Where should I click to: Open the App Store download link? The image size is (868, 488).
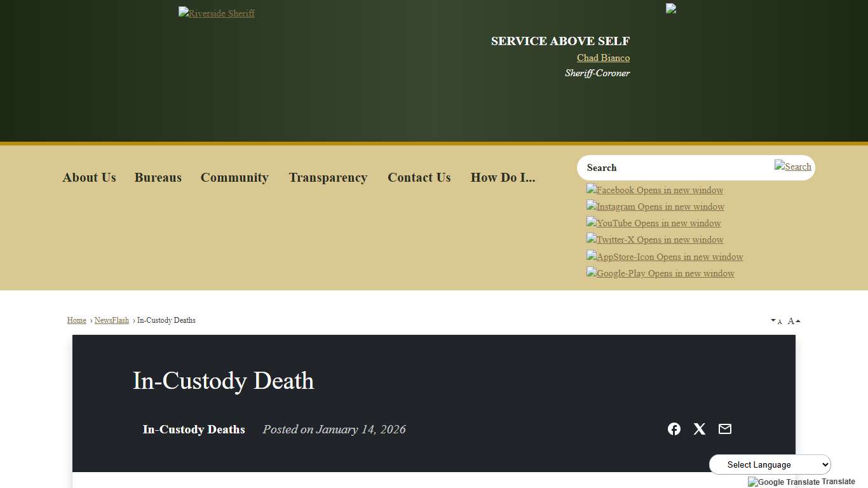click(664, 256)
